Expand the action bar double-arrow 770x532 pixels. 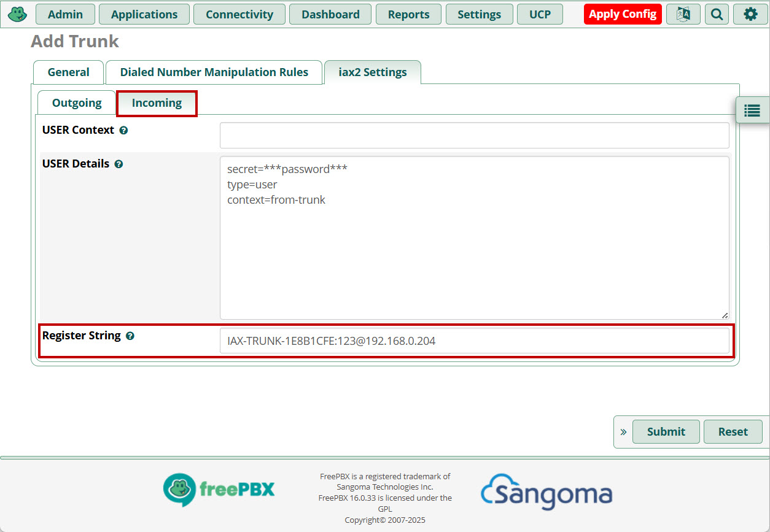tap(623, 432)
